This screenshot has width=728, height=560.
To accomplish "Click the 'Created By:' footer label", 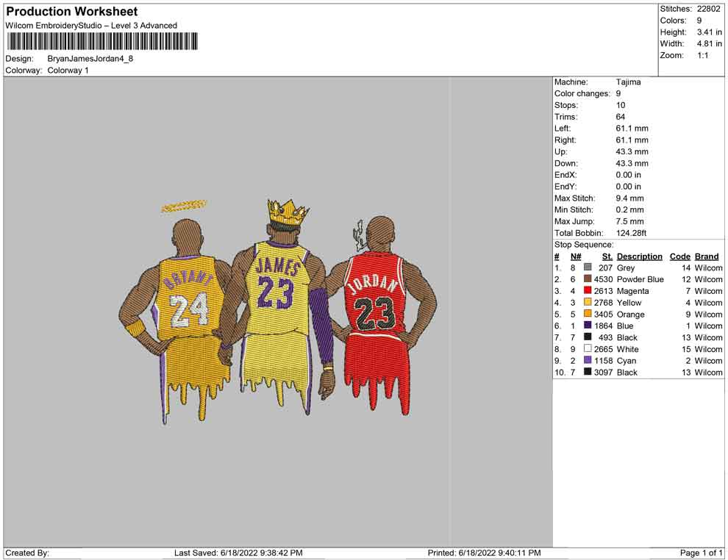I will 27,553.
